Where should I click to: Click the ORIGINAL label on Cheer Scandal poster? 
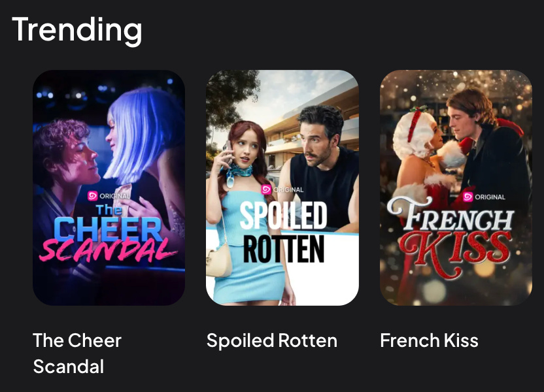pyautogui.click(x=115, y=196)
